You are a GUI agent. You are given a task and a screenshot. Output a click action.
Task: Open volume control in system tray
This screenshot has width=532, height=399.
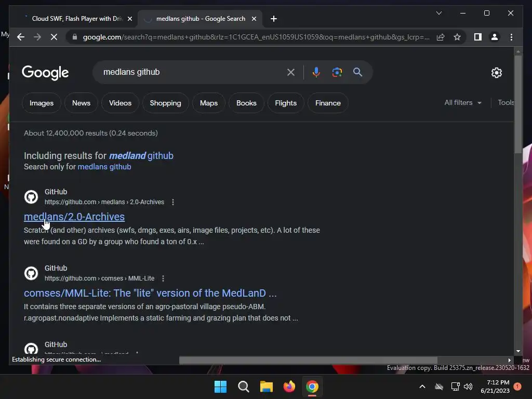[x=468, y=387]
